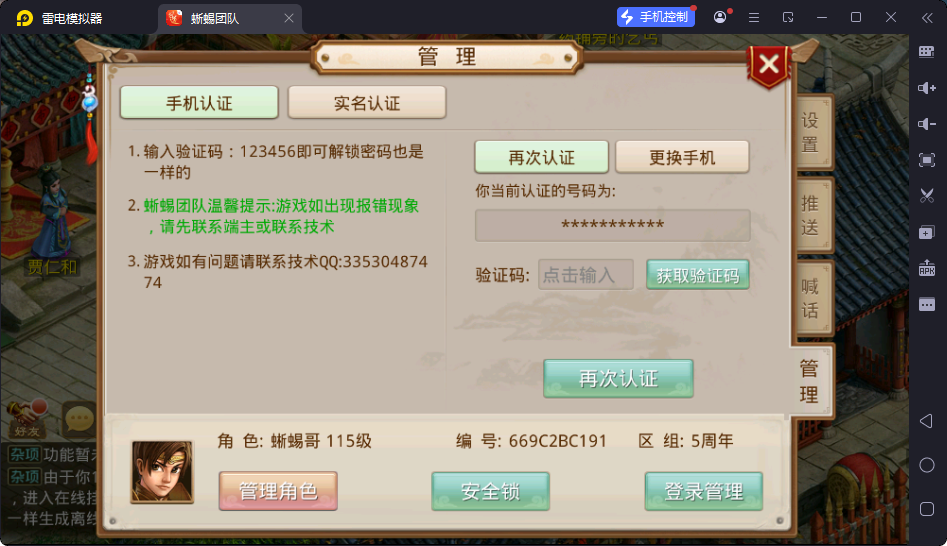
Task: Open the keyboard mapping icon
Action: pos(926,52)
